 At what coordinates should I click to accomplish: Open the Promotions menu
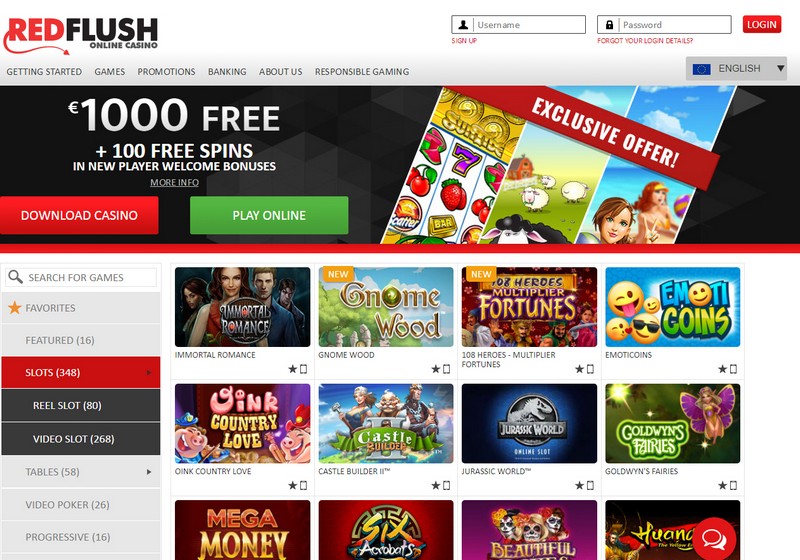coord(166,72)
